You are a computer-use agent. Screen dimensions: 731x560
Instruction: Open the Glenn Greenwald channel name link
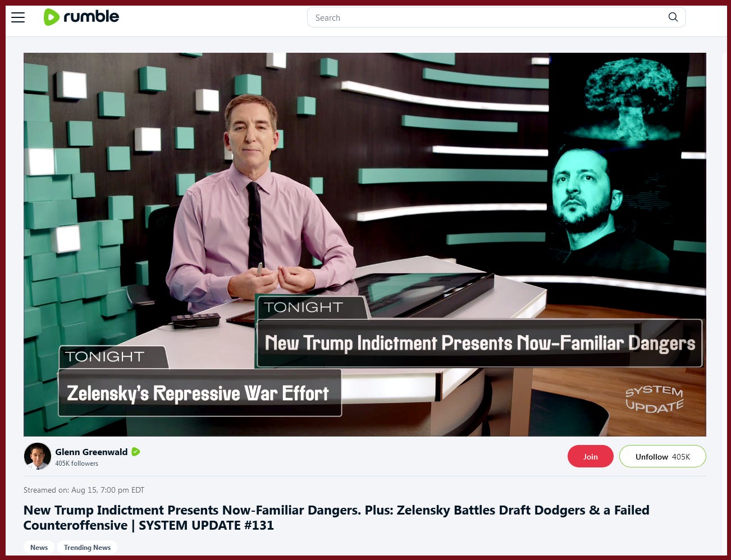pos(91,452)
